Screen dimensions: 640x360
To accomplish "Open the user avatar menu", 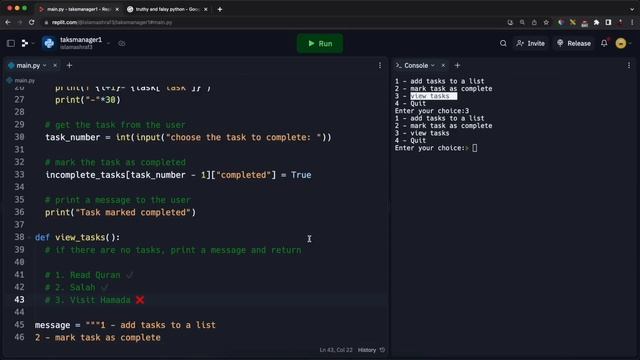I will click(x=621, y=43).
